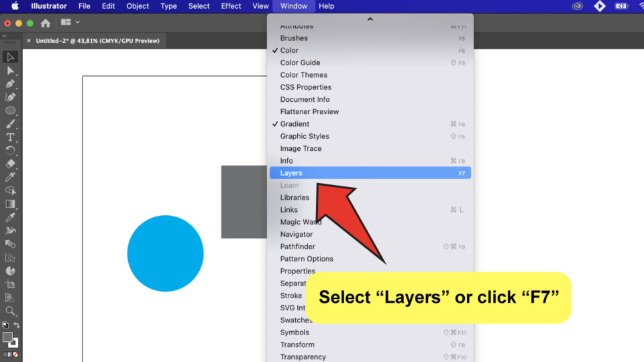Open the View menu
This screenshot has height=362, width=644.
coord(260,6)
